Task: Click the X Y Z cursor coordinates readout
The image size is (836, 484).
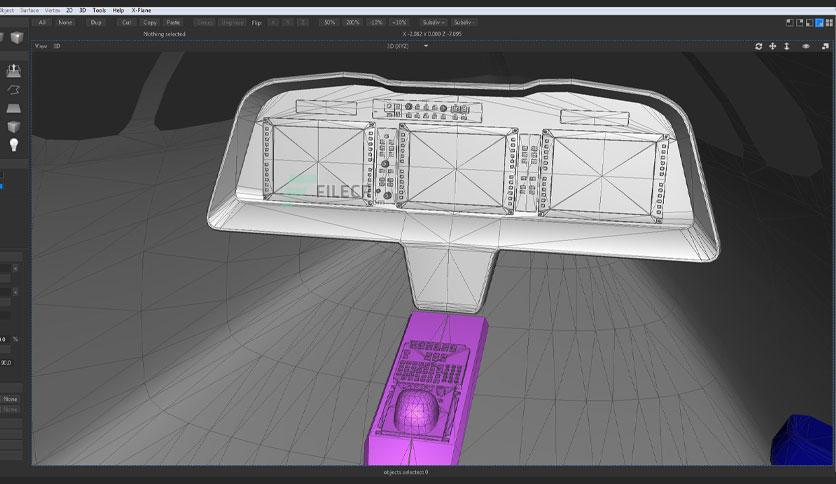Action: (432, 34)
